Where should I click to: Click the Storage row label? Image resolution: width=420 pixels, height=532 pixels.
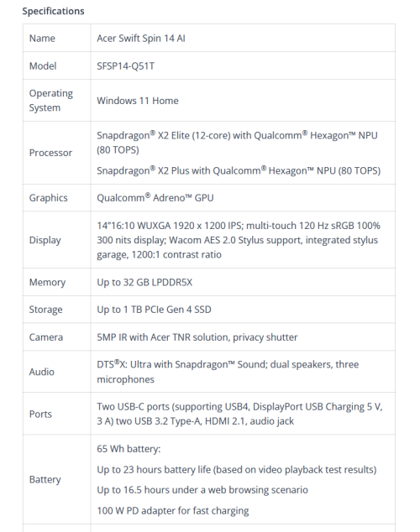pos(46,310)
